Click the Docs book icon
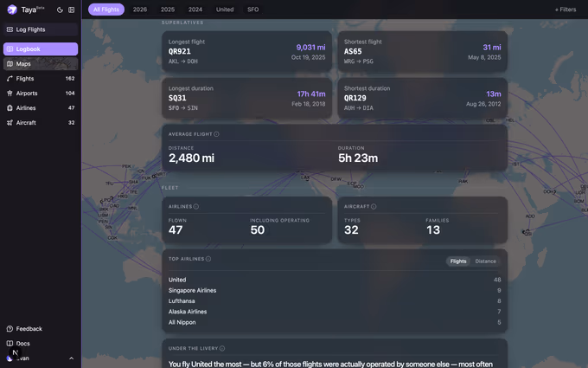 [x=10, y=343]
